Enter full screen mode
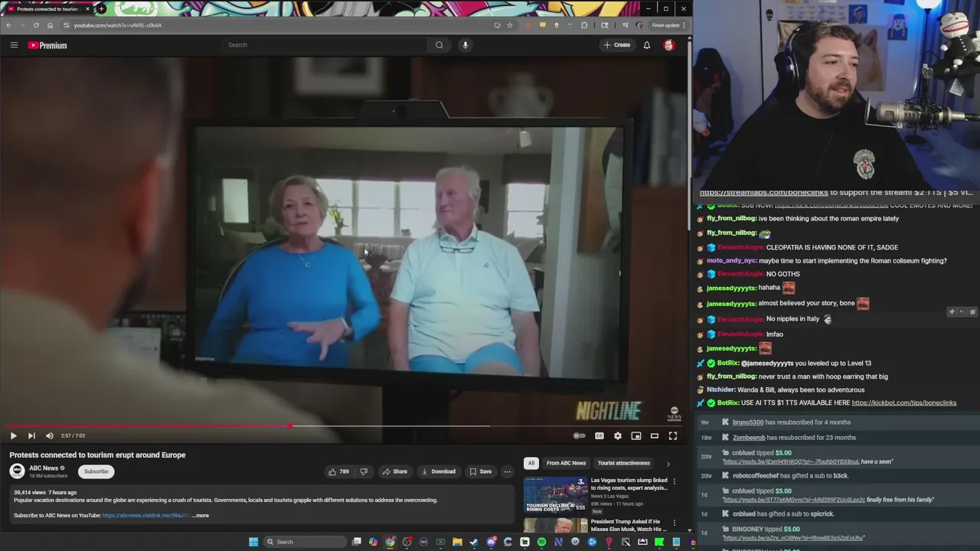The width and height of the screenshot is (980, 551). tap(673, 435)
